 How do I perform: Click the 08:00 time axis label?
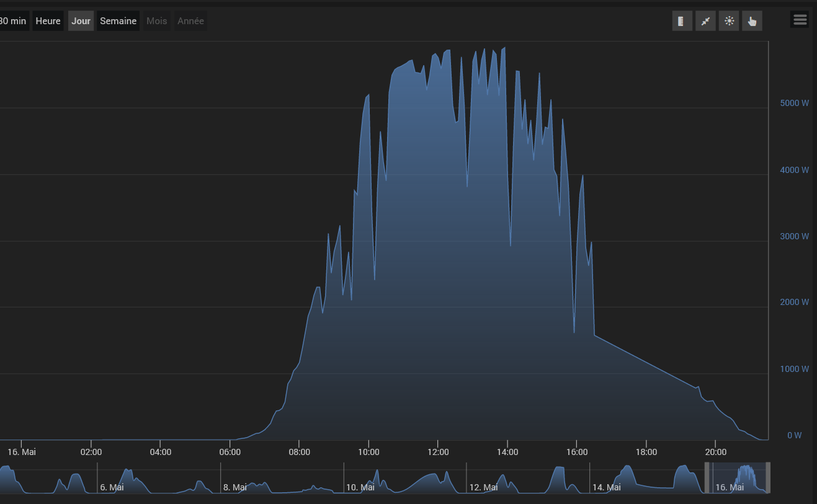[300, 452]
